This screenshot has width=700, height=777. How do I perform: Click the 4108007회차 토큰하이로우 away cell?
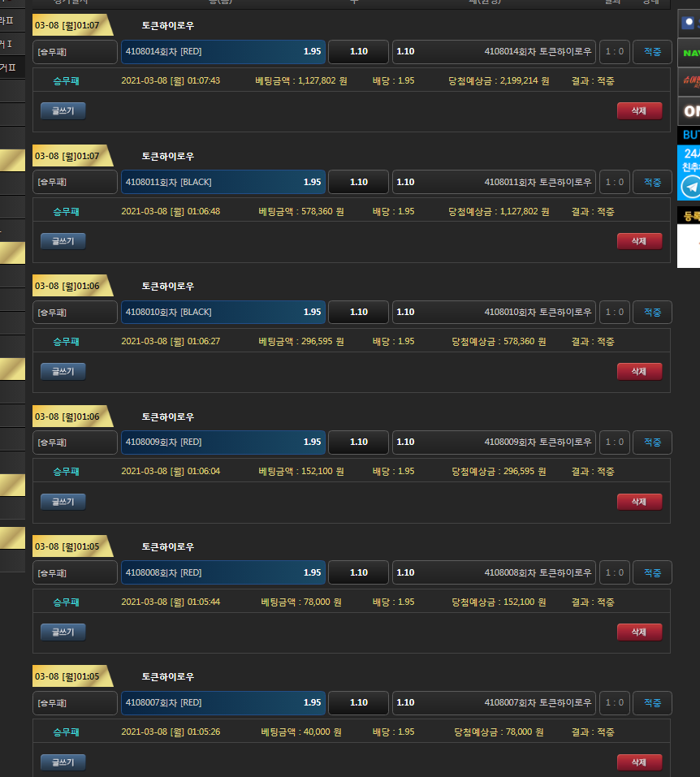[x=494, y=702]
